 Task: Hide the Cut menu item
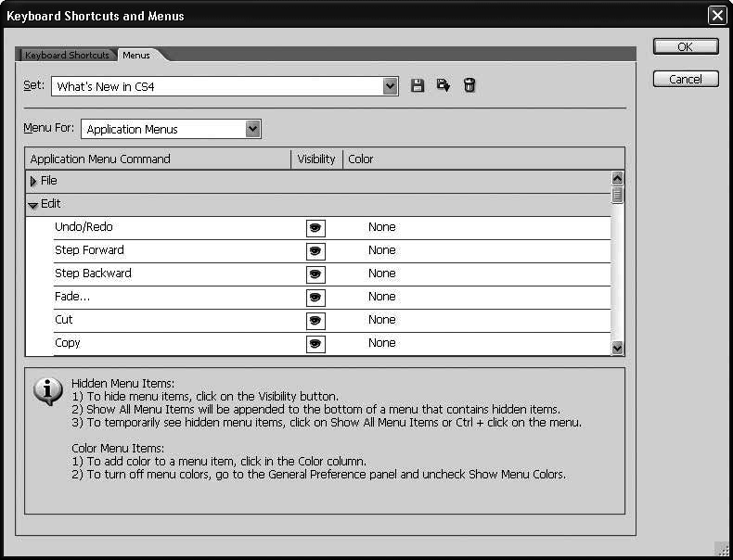point(315,321)
